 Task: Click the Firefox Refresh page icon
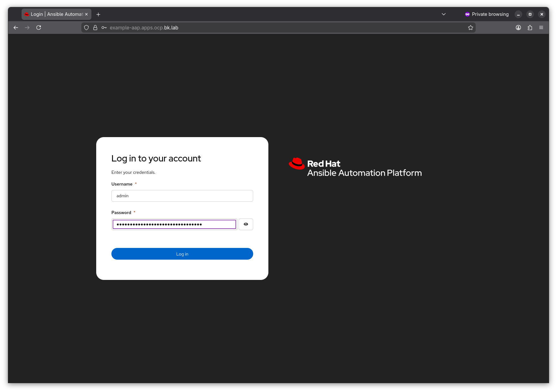(39, 28)
